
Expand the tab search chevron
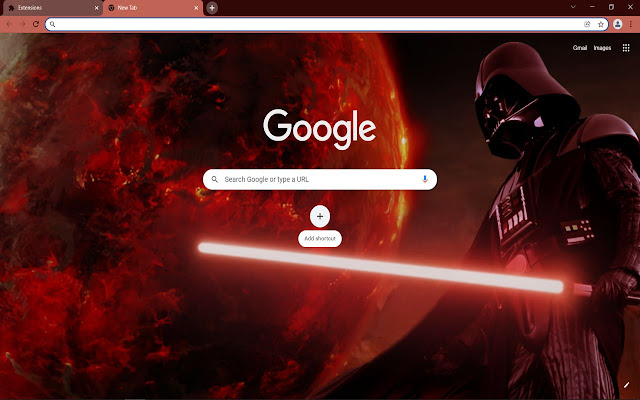click(x=573, y=7)
